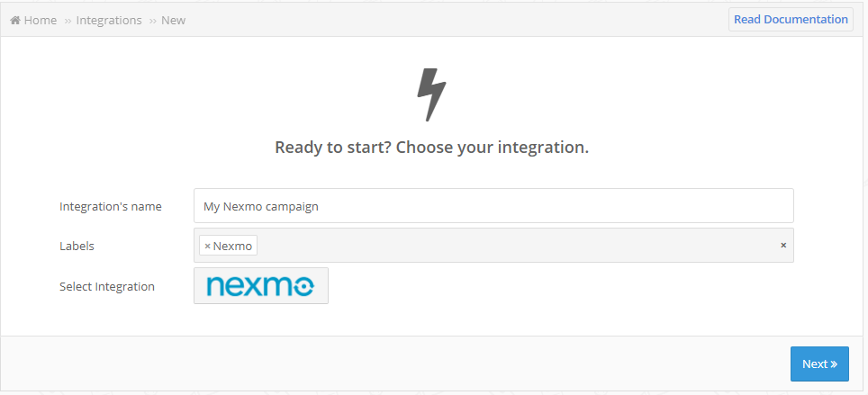
Task: Click the Home house icon in breadcrumb
Action: coord(15,21)
